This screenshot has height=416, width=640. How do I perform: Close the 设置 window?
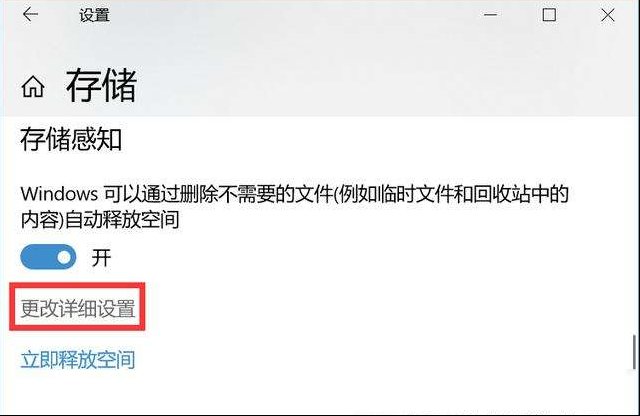(x=608, y=16)
